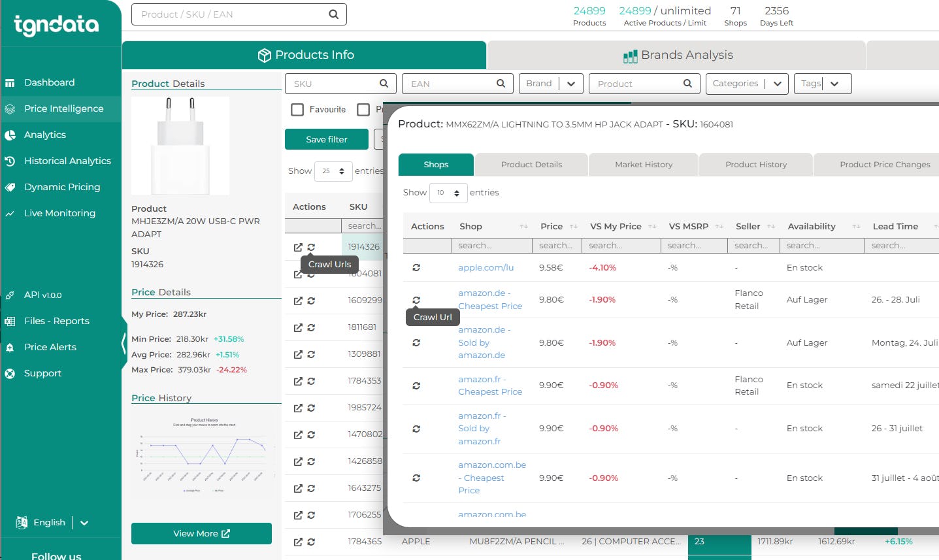Open amazon.de - Cheapest Price link

pyautogui.click(x=490, y=299)
